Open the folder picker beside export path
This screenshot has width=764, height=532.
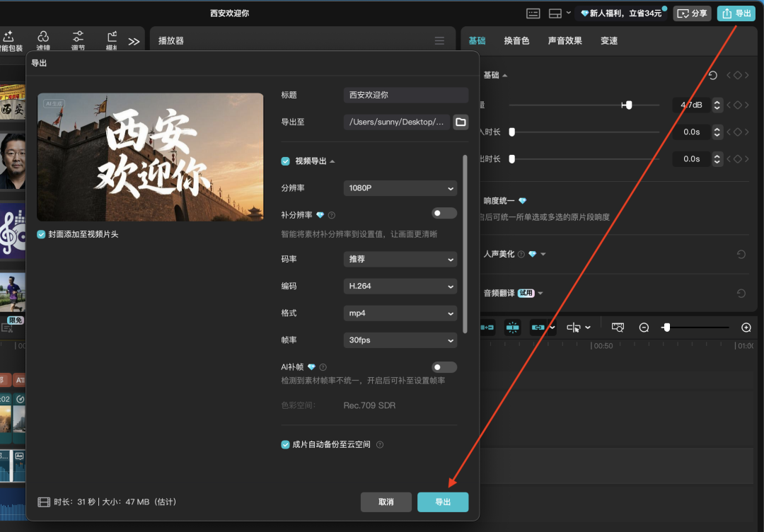461,122
